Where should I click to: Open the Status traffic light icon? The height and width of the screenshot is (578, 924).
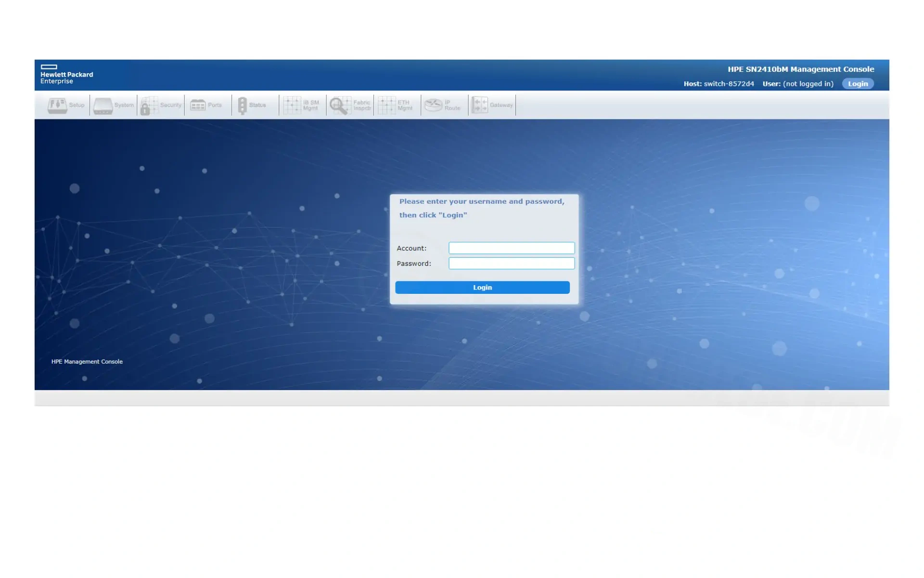pyautogui.click(x=243, y=105)
